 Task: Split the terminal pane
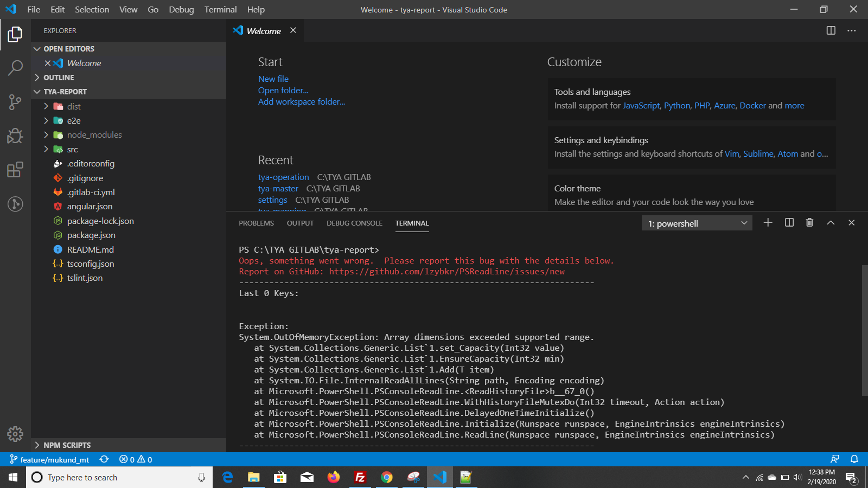click(789, 222)
